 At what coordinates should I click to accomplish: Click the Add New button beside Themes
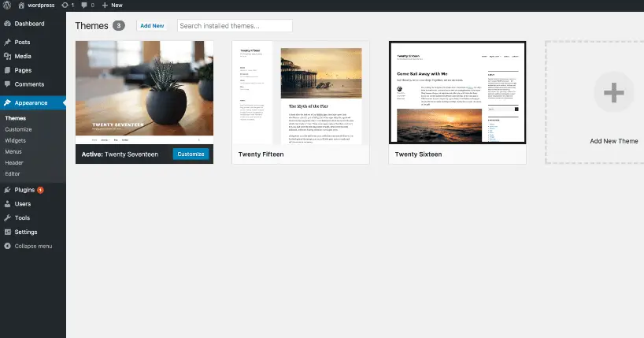tap(152, 25)
